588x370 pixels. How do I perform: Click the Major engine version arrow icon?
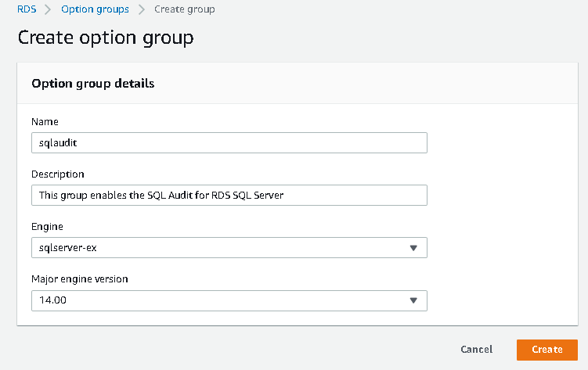click(413, 300)
